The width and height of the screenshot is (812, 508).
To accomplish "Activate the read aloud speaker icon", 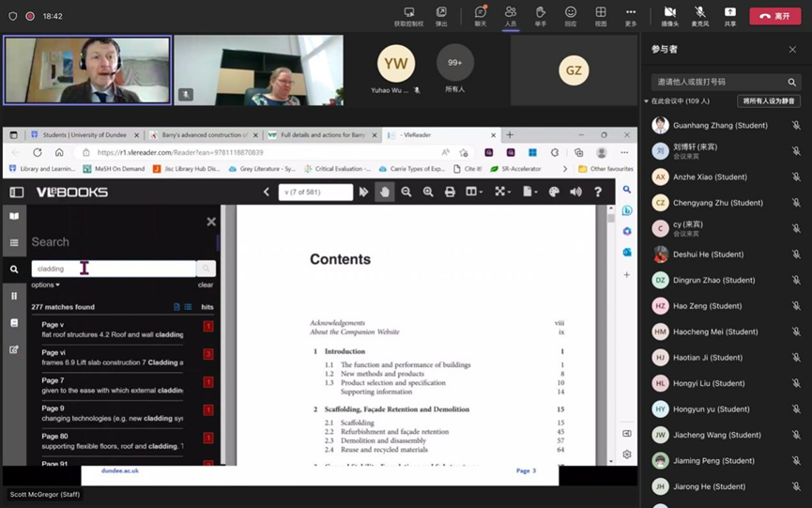I will tap(575, 192).
